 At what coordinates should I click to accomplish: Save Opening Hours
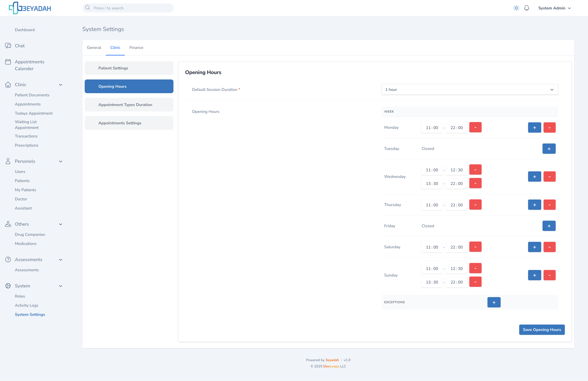[542, 330]
